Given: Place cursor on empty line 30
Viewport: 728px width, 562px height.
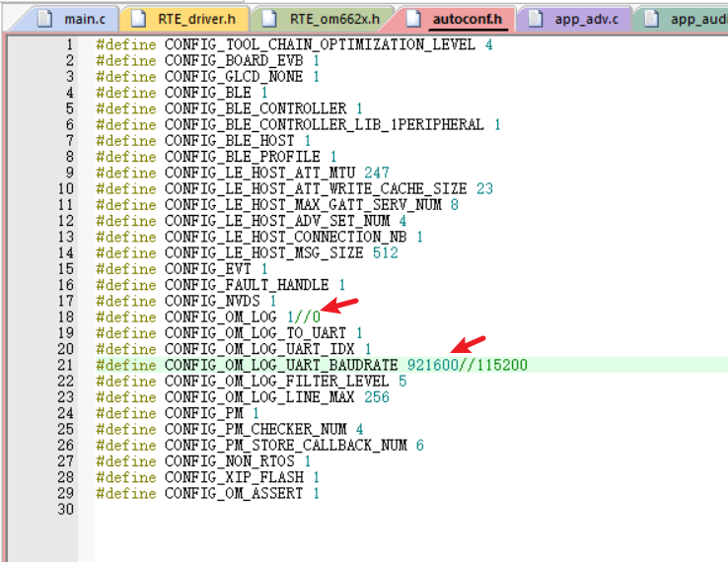Looking at the screenshot, I should (x=296, y=509).
